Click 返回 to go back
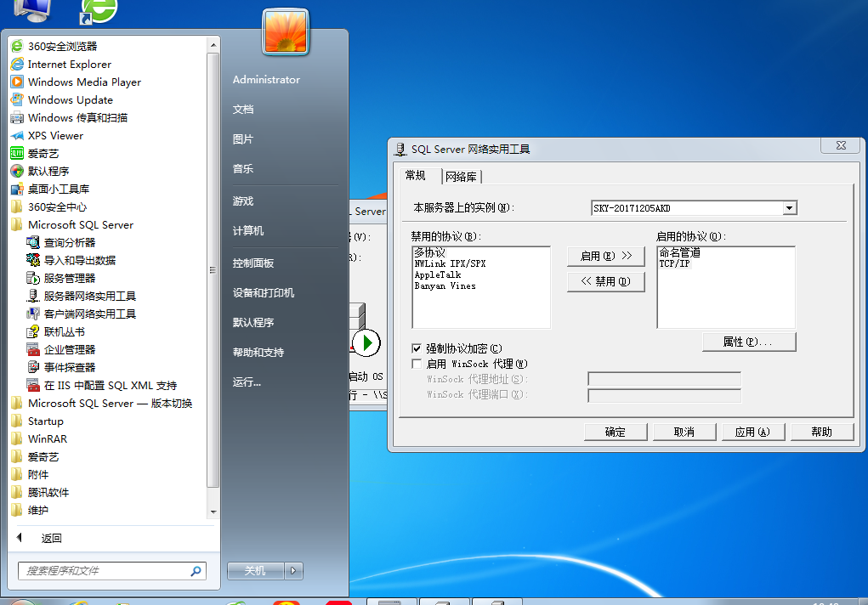This screenshot has height=605, width=868. pos(52,538)
